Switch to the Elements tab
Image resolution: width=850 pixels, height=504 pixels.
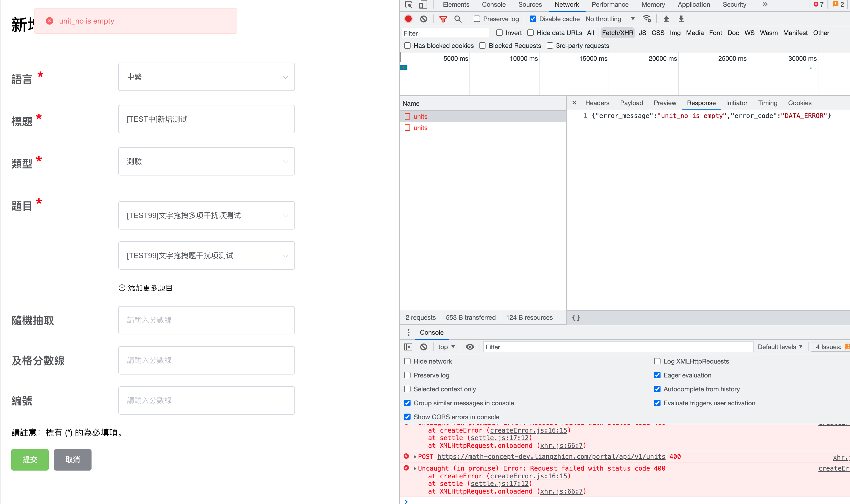click(x=456, y=5)
